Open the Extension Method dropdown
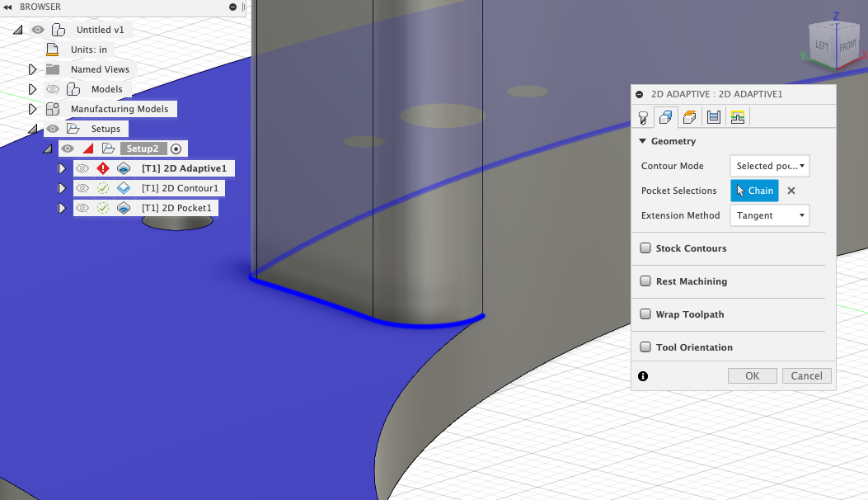868x500 pixels. [769, 215]
